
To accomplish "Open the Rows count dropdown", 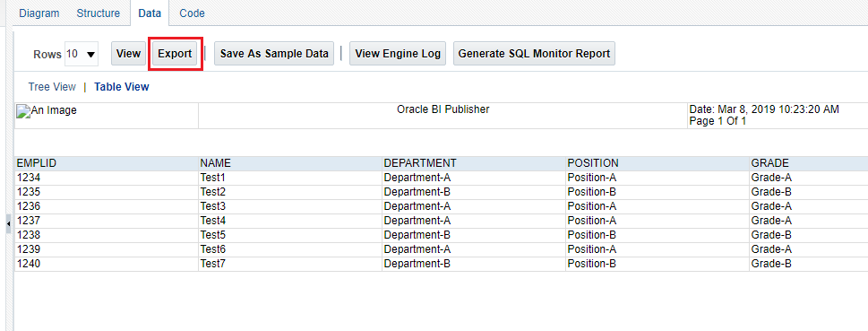I will pos(82,54).
